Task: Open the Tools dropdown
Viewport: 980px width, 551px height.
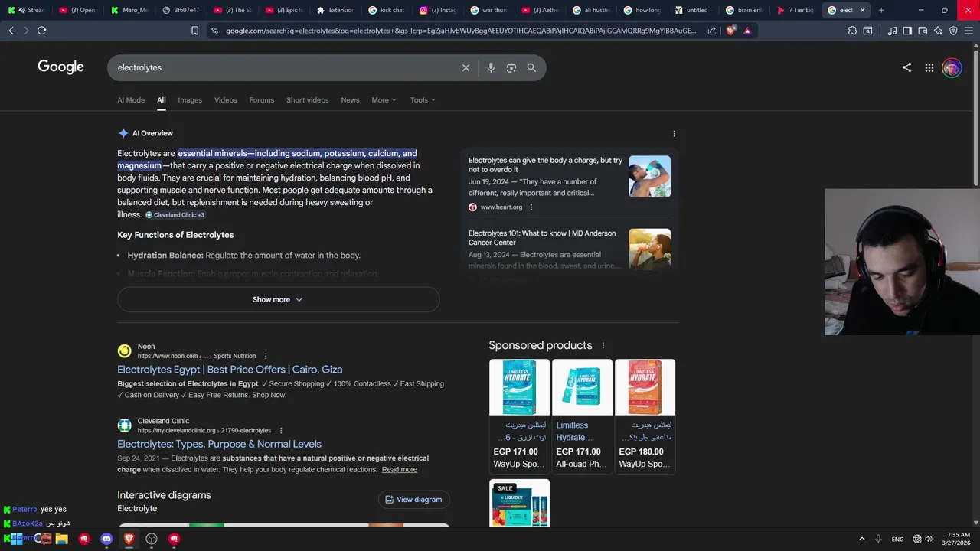Action: click(x=422, y=100)
